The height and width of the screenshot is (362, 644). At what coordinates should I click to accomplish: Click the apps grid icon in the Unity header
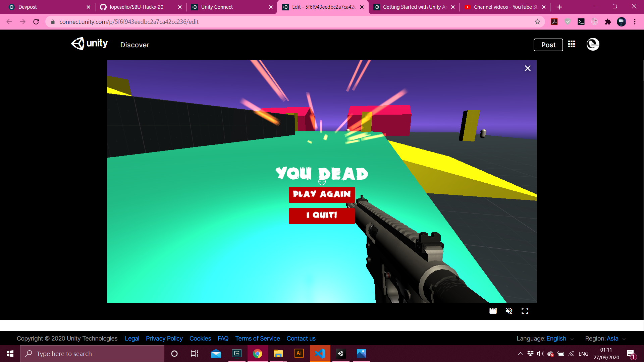(572, 44)
